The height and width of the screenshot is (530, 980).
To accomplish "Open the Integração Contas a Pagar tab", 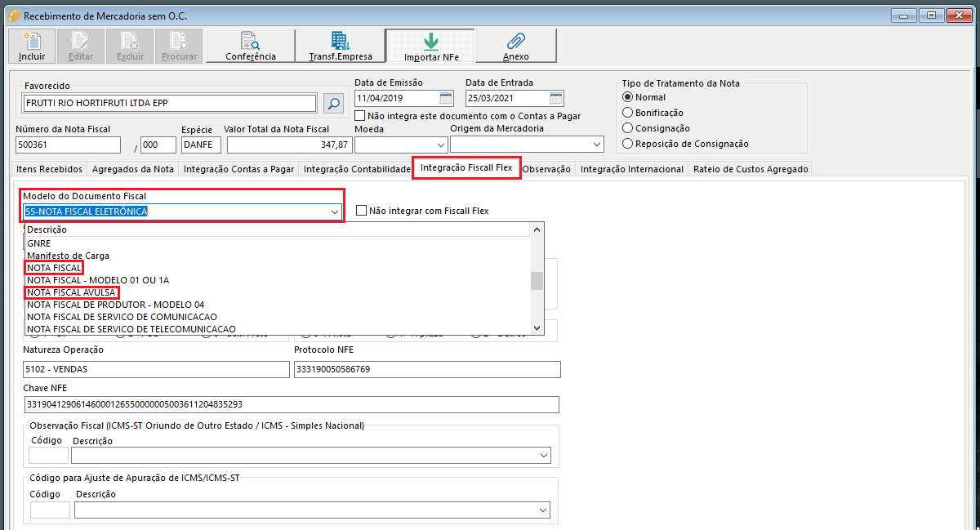I will 239,169.
